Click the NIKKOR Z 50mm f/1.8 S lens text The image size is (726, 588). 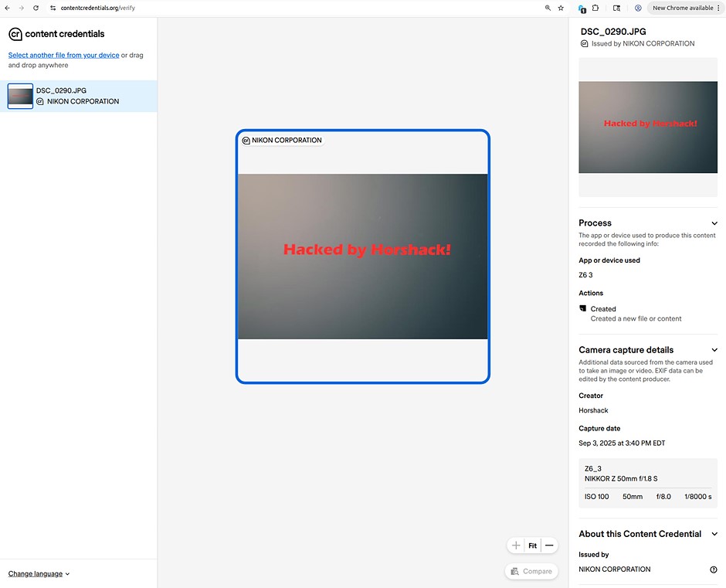pos(621,478)
